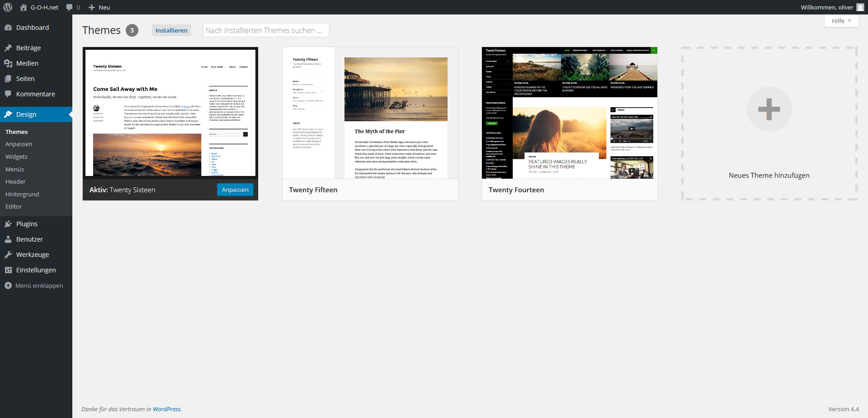Click the Design paintbrush icon

(x=8, y=114)
